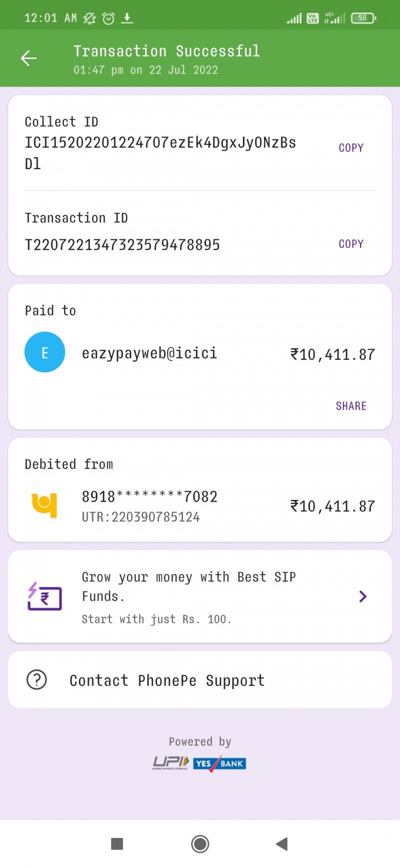This screenshot has width=400, height=868.
Task: Tap the blue E payee avatar
Action: point(45,352)
